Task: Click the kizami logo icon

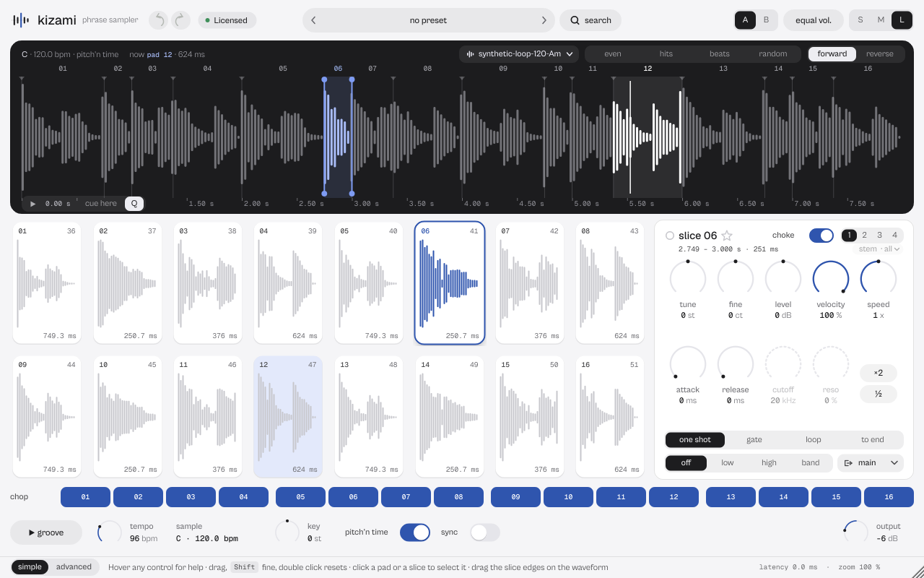Action: click(22, 20)
